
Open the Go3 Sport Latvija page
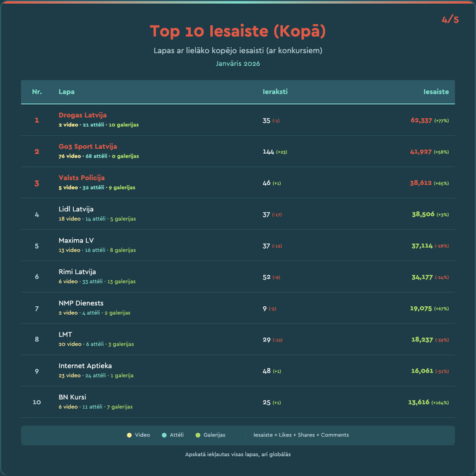[87, 146]
